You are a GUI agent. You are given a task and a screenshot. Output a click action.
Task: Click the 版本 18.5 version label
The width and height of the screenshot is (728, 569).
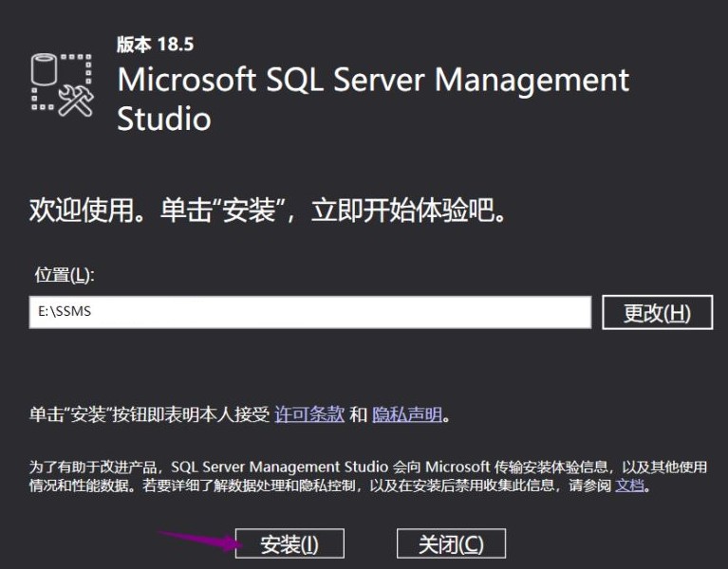(x=155, y=45)
